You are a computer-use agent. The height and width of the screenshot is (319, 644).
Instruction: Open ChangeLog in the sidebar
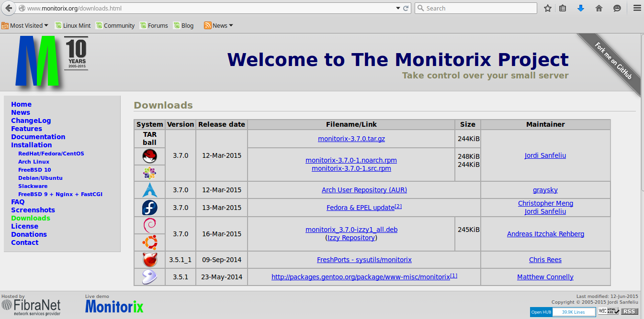coord(31,121)
